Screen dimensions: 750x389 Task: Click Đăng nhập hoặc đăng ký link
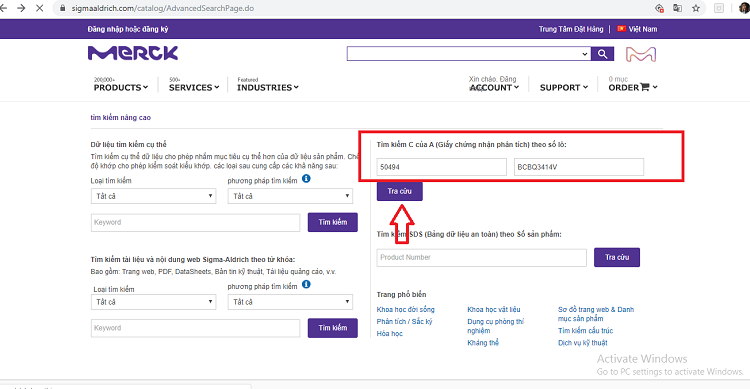point(128,29)
